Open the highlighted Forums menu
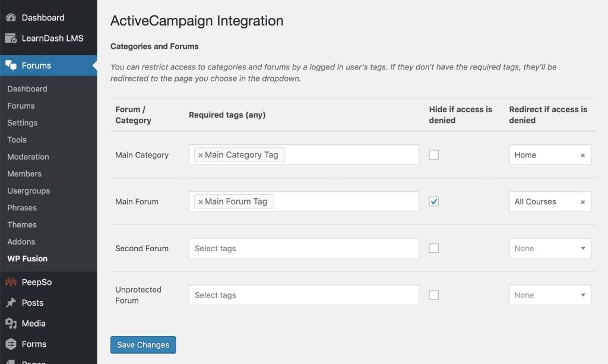The width and height of the screenshot is (608, 364). click(49, 65)
